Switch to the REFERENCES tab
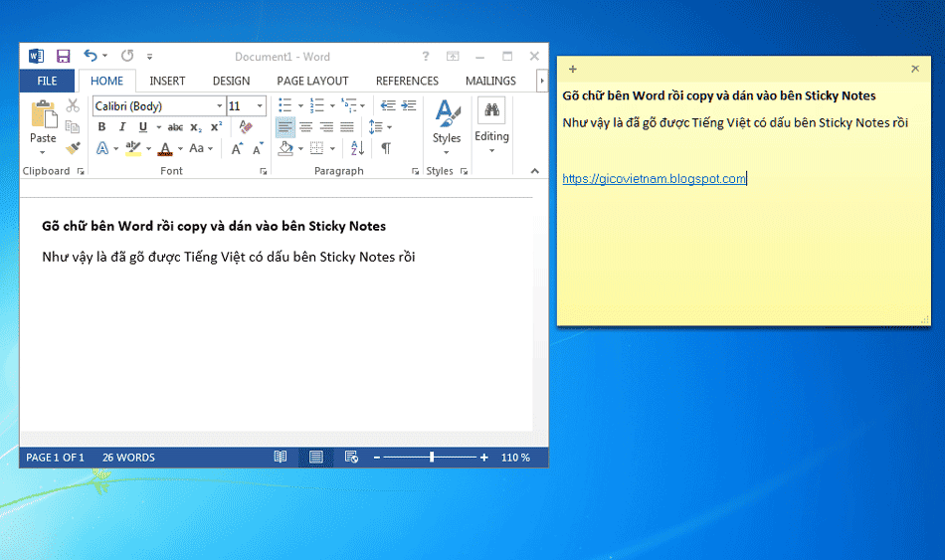 tap(407, 81)
